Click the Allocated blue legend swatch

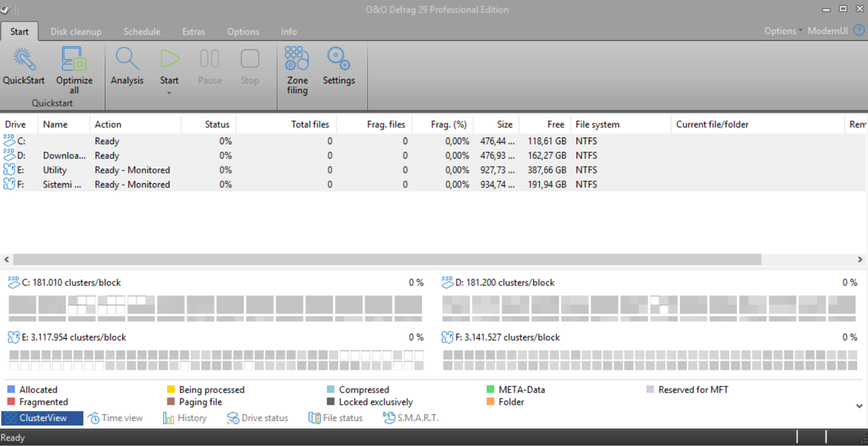click(11, 390)
